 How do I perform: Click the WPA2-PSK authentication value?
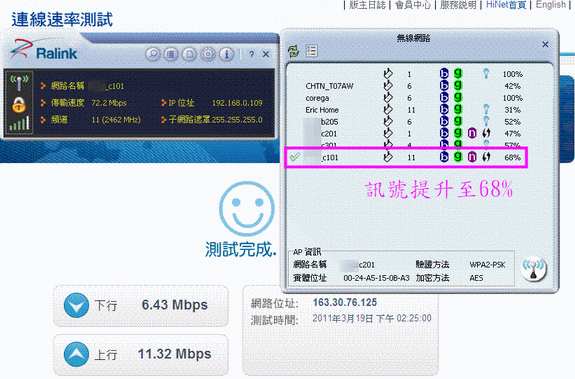coord(487,265)
